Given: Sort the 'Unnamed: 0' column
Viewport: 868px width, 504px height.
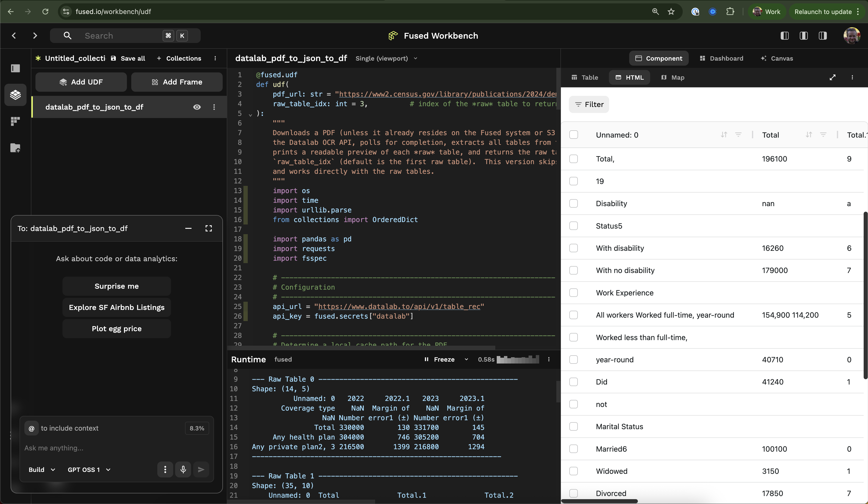Looking at the screenshot, I should pyautogui.click(x=724, y=135).
